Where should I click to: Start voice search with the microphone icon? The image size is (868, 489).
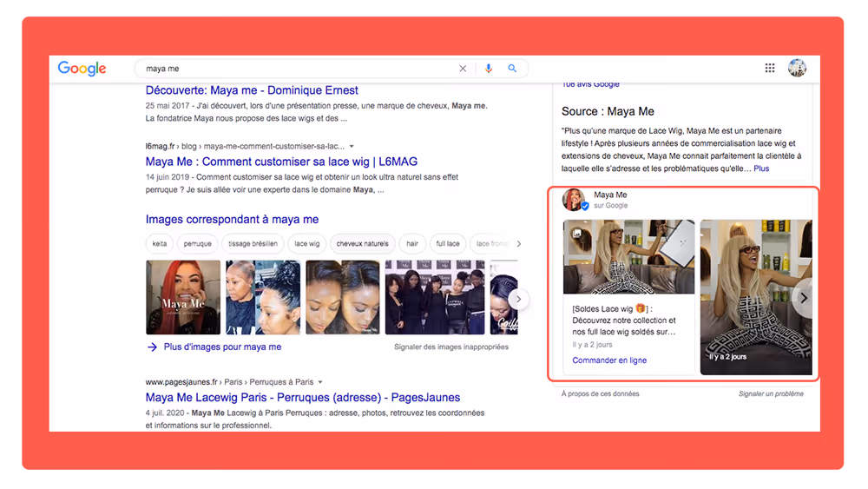tap(488, 69)
